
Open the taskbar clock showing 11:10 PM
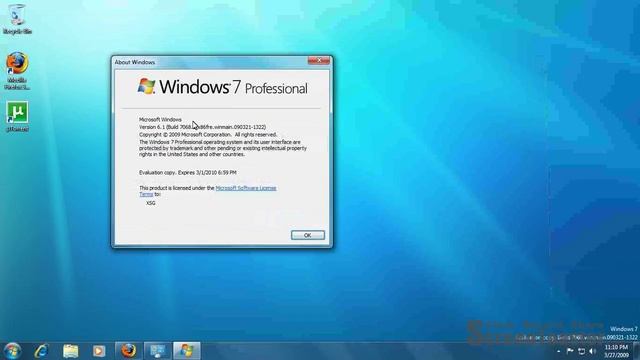[x=616, y=351]
